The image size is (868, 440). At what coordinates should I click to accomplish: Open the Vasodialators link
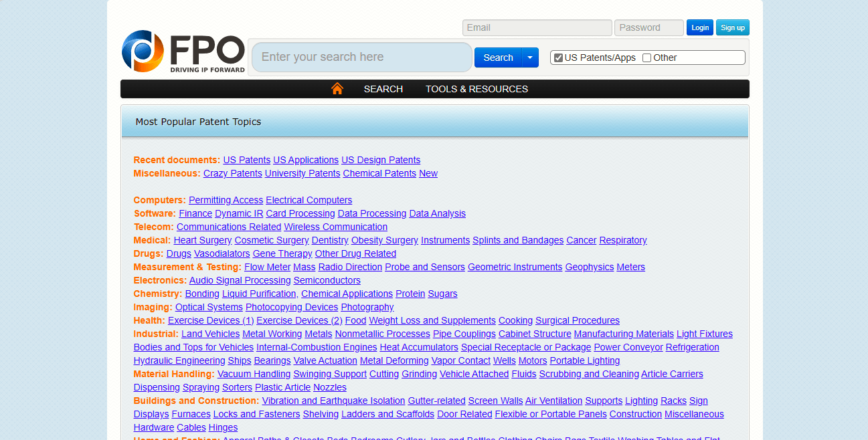[x=222, y=253]
